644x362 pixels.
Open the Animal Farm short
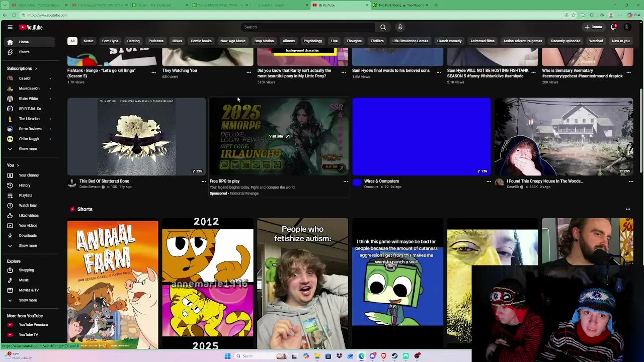(x=113, y=285)
